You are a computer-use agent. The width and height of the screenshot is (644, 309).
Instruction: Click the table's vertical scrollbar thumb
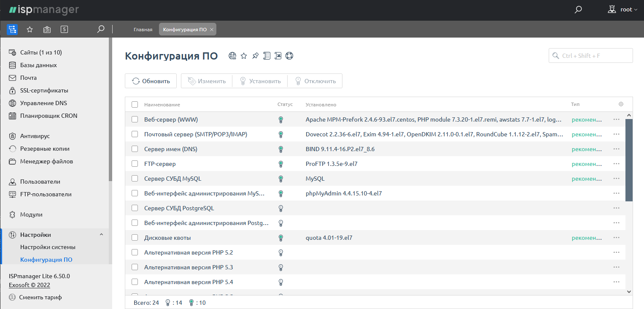629,160
